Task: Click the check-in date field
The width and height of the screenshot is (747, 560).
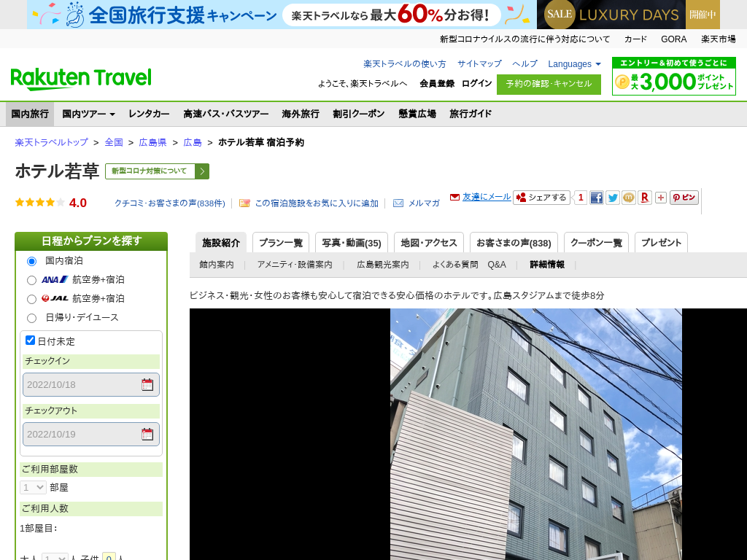Action: 91,385
